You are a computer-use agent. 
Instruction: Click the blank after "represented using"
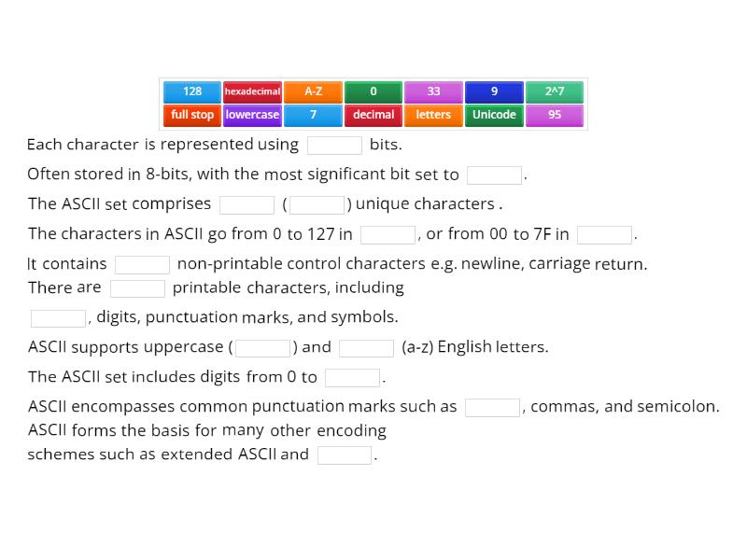pyautogui.click(x=334, y=145)
